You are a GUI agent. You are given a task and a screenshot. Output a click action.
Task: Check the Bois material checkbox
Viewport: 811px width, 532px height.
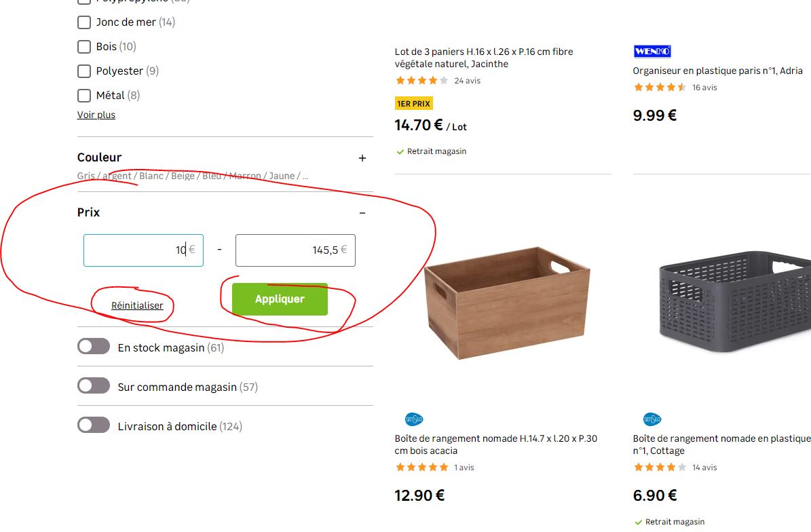coord(84,47)
